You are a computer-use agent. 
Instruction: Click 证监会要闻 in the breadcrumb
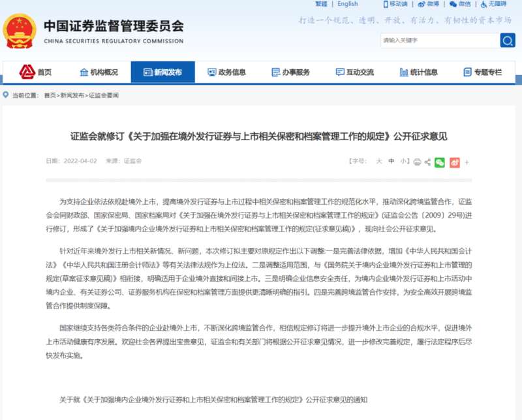[x=104, y=96]
